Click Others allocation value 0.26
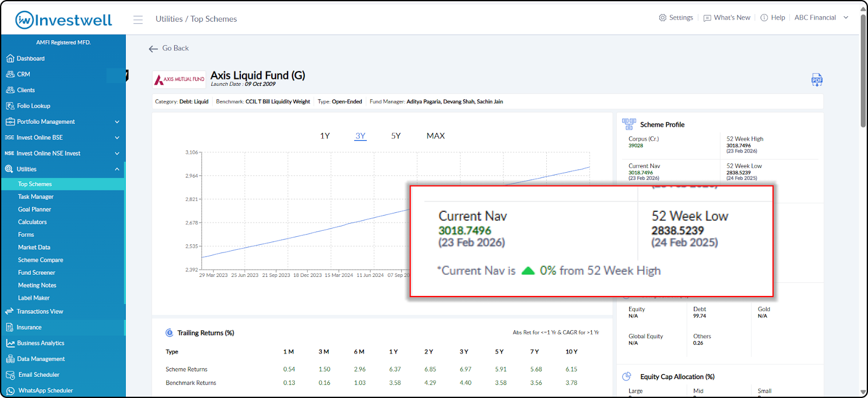The image size is (868, 398). coord(698,343)
